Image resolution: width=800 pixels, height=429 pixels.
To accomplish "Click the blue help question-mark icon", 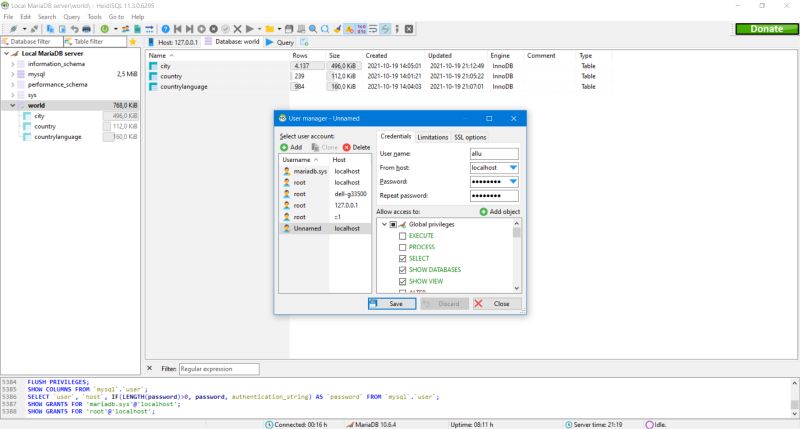I will coord(165,29).
